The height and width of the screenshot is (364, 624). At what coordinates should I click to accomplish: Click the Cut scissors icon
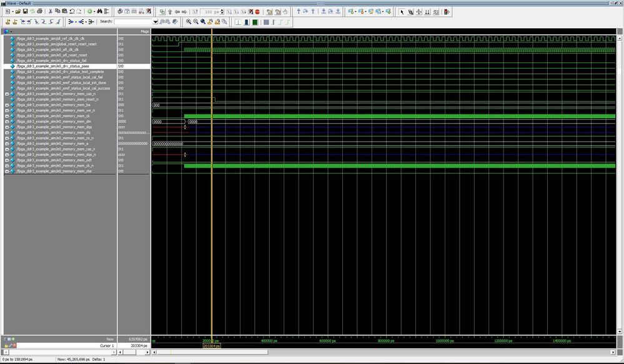[x=51, y=11]
